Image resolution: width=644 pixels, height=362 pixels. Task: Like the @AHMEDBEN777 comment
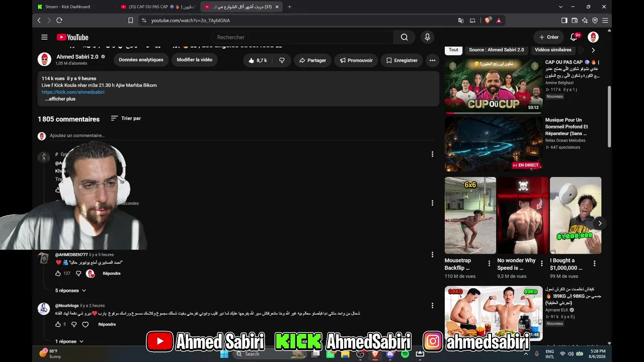click(x=58, y=274)
